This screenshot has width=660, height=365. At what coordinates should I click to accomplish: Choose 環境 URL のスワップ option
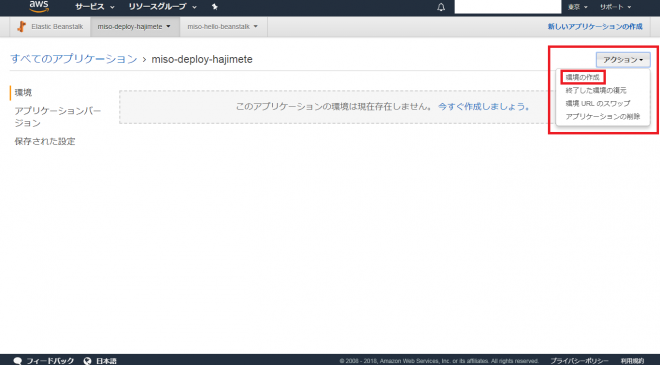point(598,104)
